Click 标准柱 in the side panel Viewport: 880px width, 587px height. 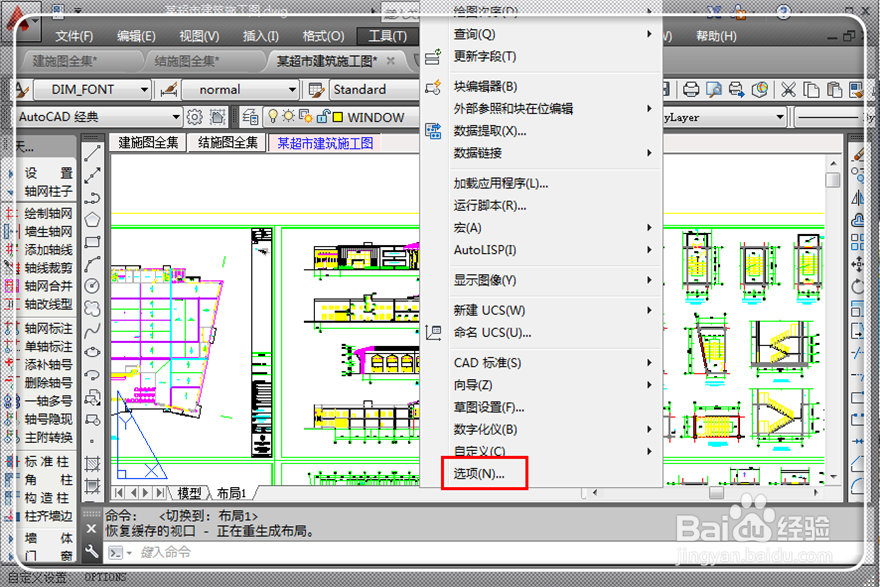point(47,461)
